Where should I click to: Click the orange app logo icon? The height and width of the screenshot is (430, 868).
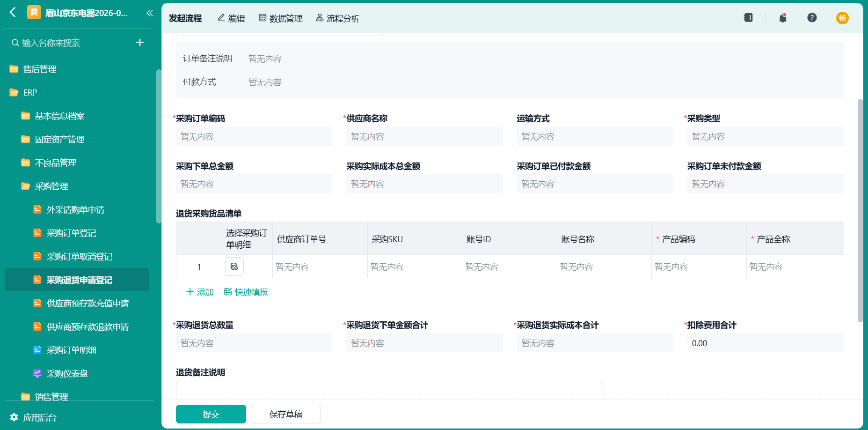tap(34, 12)
